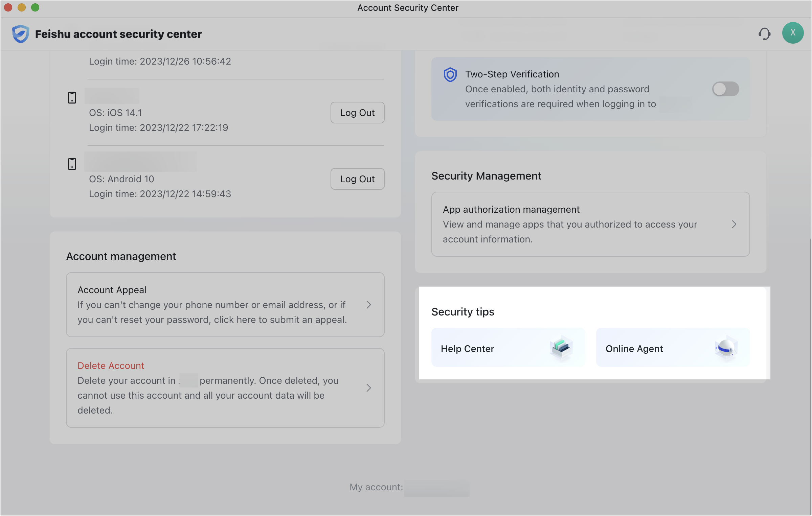Open Account Appeal chevron arrow

[x=369, y=305]
